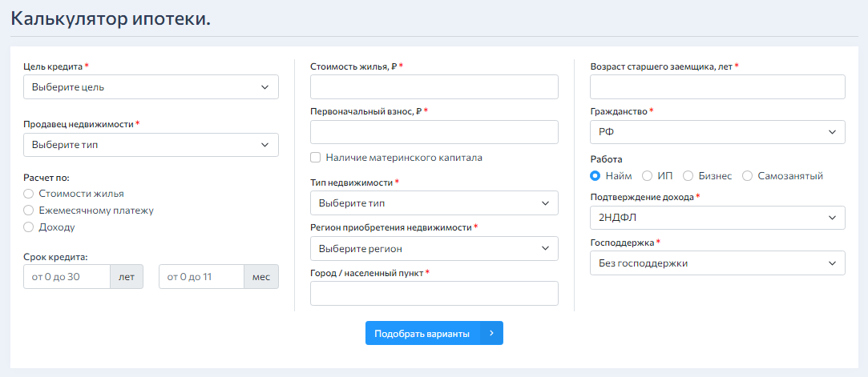Open the Гражданство dropdown
Screen dimensions: 868x377
click(717, 132)
